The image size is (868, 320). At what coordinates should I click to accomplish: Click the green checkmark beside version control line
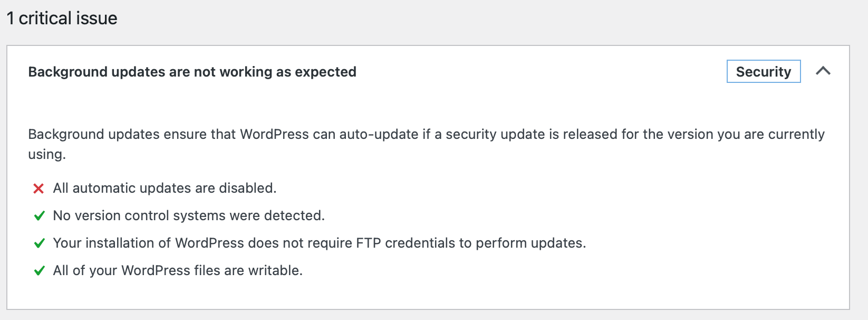[x=39, y=216]
